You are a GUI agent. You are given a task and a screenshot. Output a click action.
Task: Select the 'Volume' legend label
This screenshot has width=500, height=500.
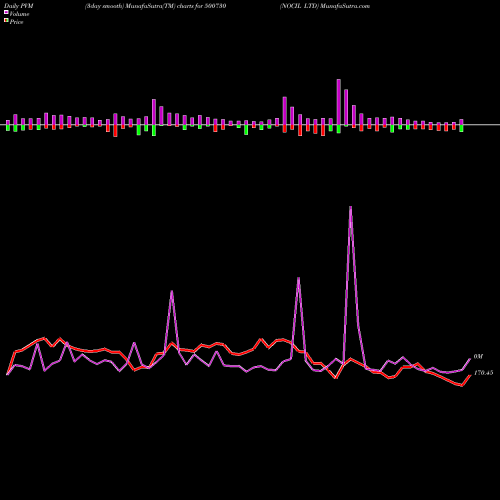[x=19, y=14]
